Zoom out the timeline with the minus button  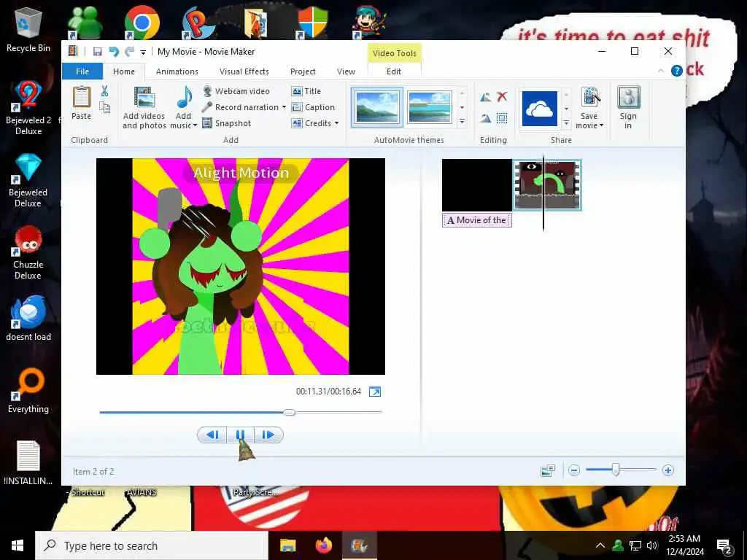coord(574,471)
